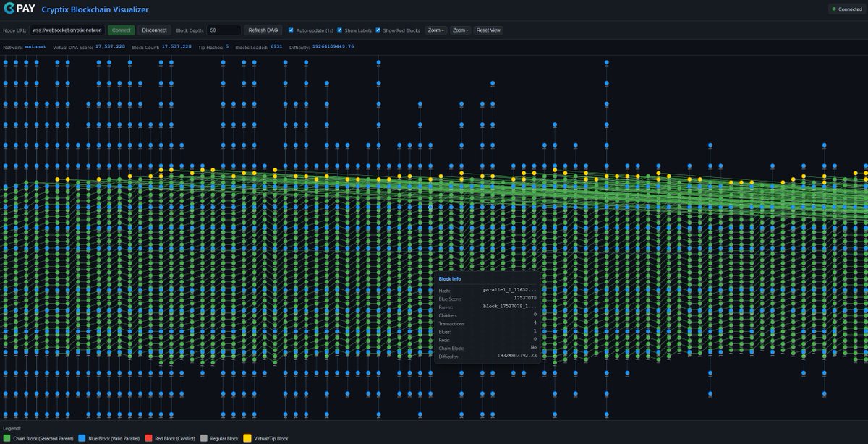Click the Zoom + button
Image resolution: width=868 pixels, height=444 pixels.
435,30
